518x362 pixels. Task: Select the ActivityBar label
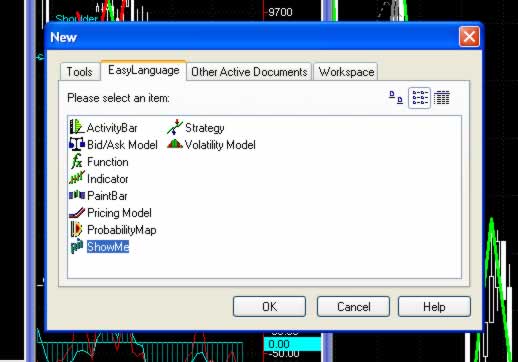tap(112, 128)
